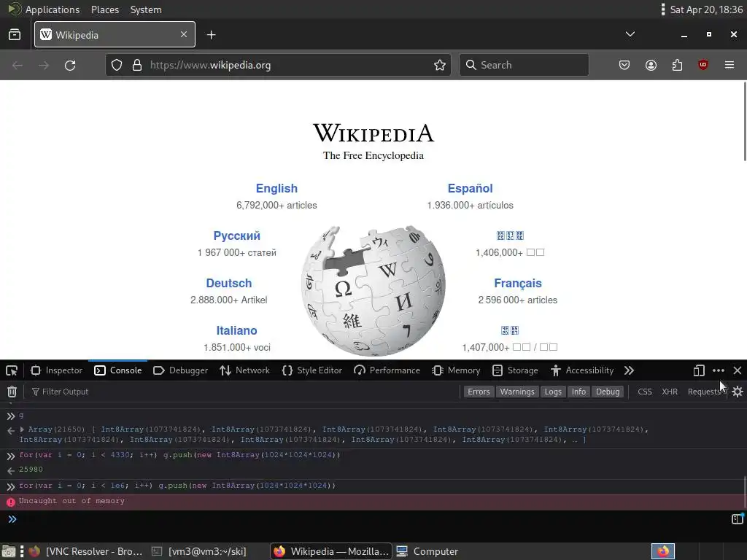Expand the Array(21650) console result

(22, 429)
